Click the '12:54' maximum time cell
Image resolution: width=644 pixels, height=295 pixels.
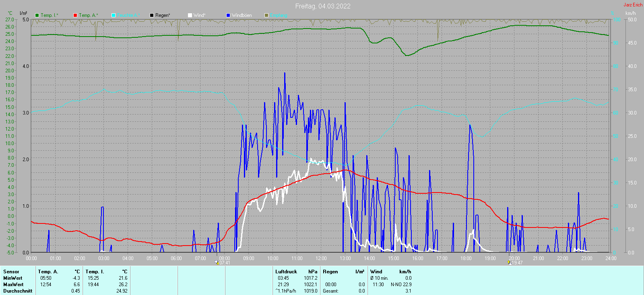point(46,285)
